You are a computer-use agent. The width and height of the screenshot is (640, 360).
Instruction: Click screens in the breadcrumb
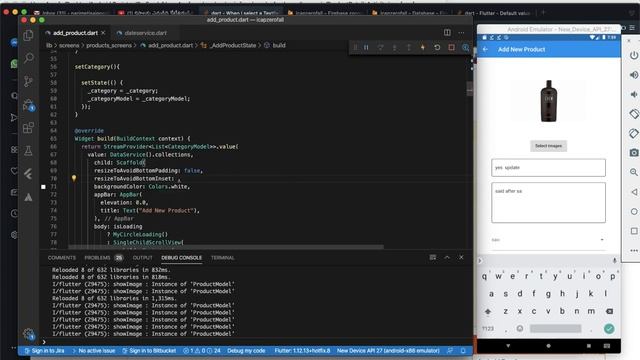(69, 45)
